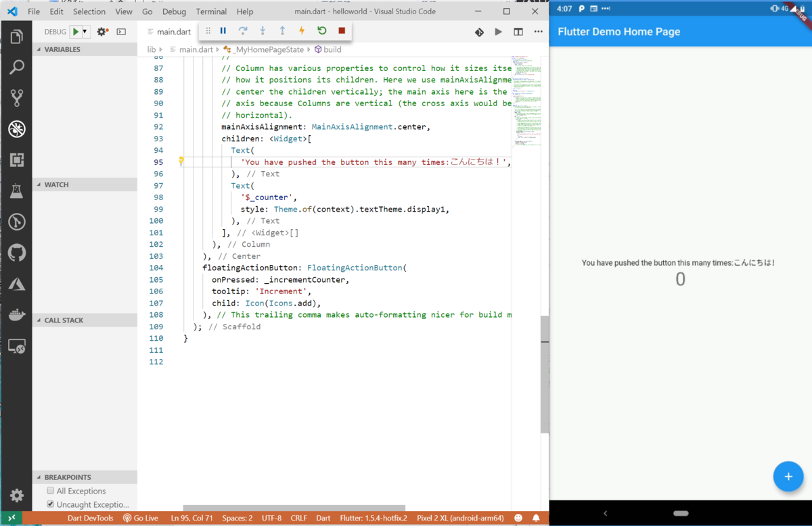
Task: Open launch.json with the debug gear icon
Action: [102, 32]
